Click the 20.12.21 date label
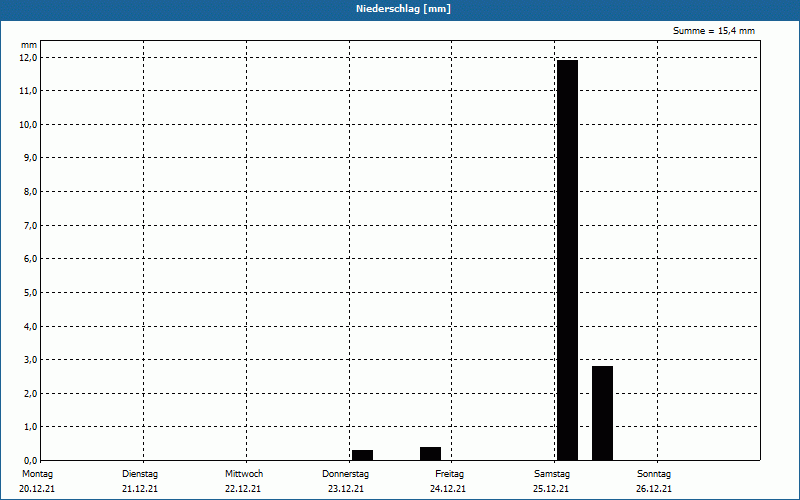The width and height of the screenshot is (800, 500). click(37, 489)
